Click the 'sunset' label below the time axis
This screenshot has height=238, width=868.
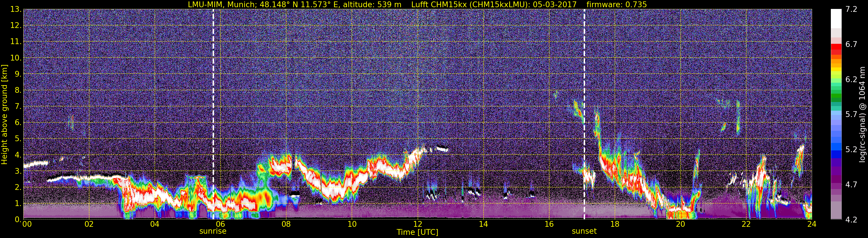tap(584, 231)
